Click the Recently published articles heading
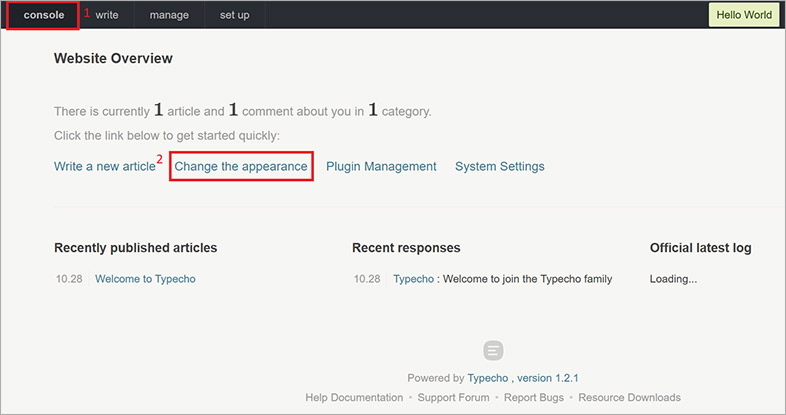 click(x=135, y=248)
